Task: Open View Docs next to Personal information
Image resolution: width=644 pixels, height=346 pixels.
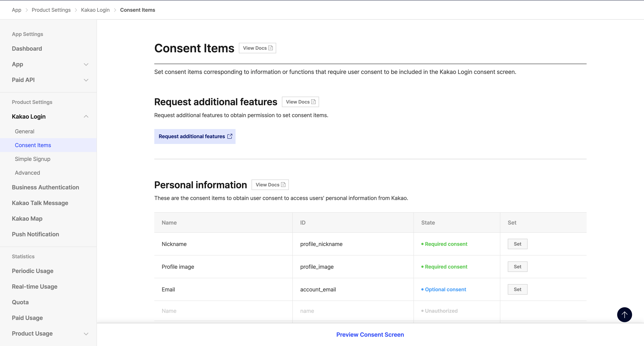Action: click(270, 185)
